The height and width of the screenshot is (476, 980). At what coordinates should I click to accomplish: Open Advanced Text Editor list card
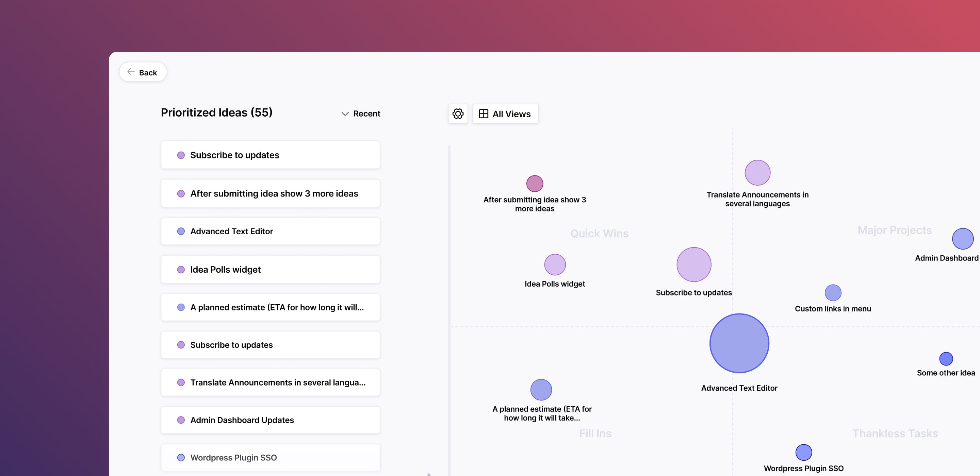(270, 231)
